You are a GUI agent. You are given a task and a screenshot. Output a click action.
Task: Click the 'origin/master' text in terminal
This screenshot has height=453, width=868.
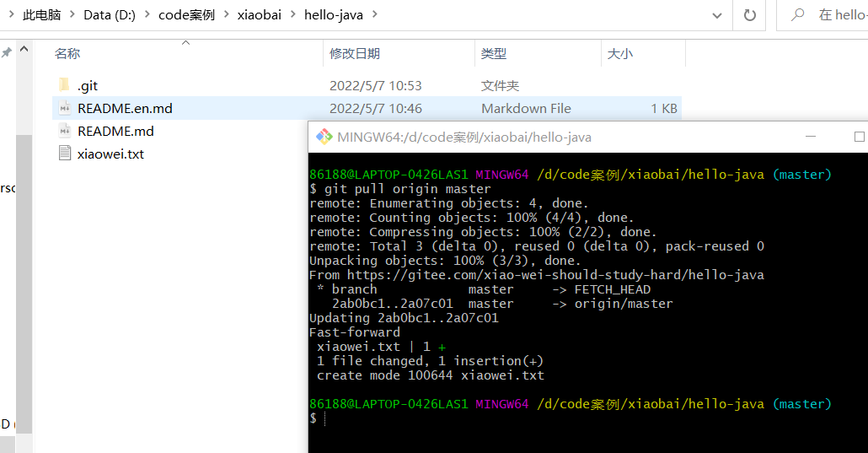coord(624,304)
